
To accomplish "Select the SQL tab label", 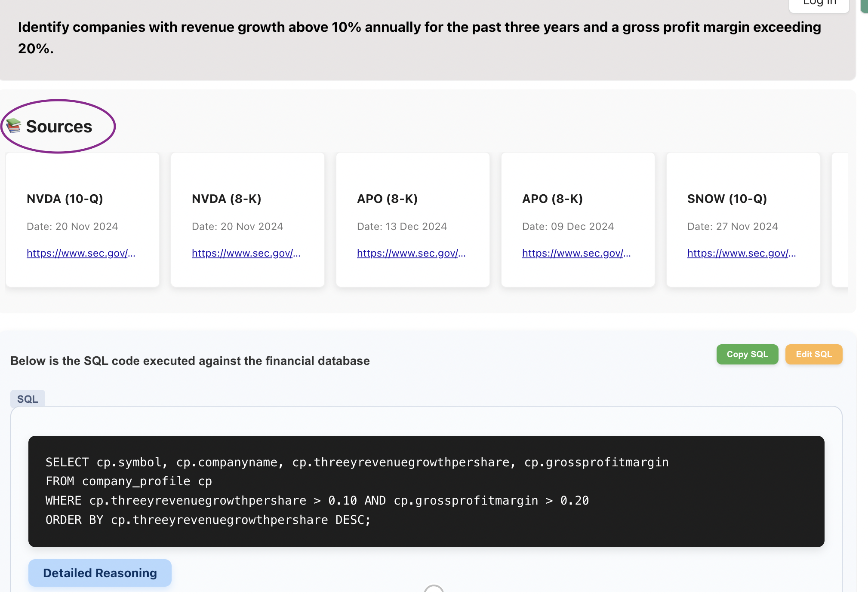I will coord(28,399).
